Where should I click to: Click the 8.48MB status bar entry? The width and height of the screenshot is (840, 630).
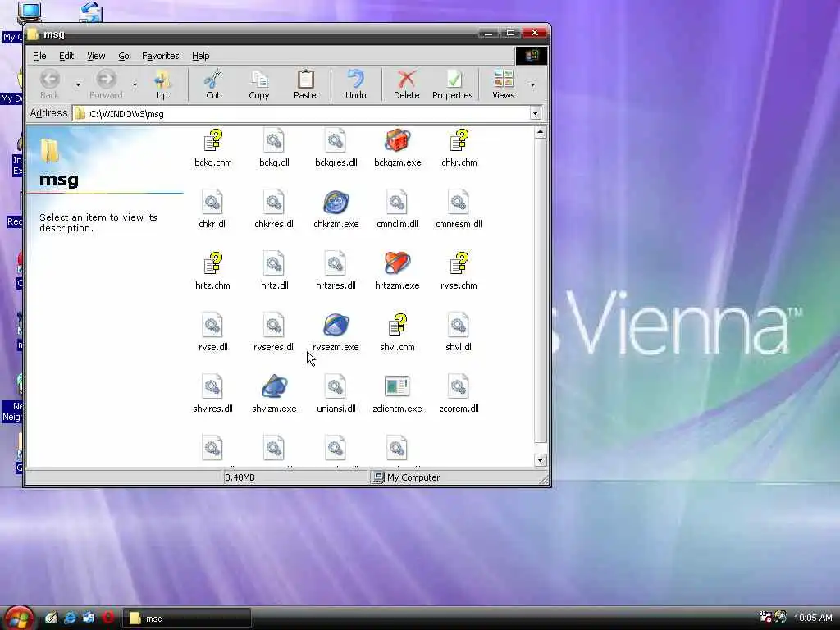[x=240, y=477]
